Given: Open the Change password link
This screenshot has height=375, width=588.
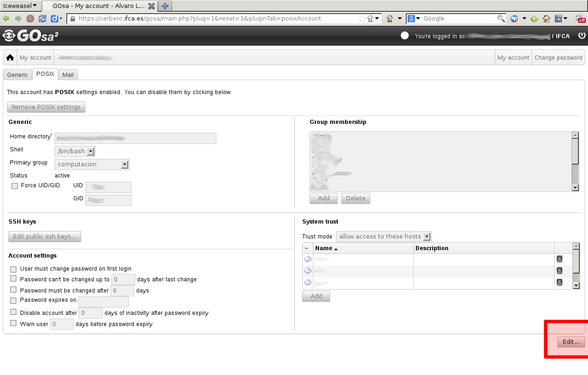Looking at the screenshot, I should (x=558, y=58).
